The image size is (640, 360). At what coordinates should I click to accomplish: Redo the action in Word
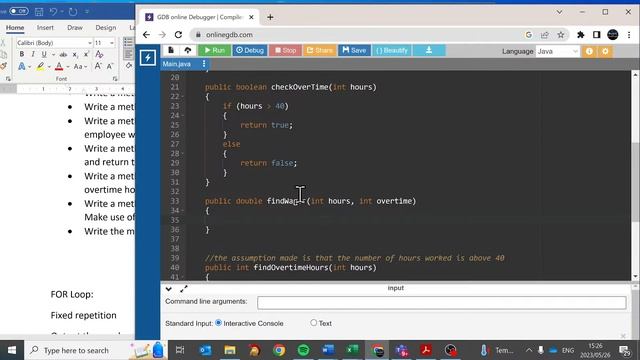(73, 11)
